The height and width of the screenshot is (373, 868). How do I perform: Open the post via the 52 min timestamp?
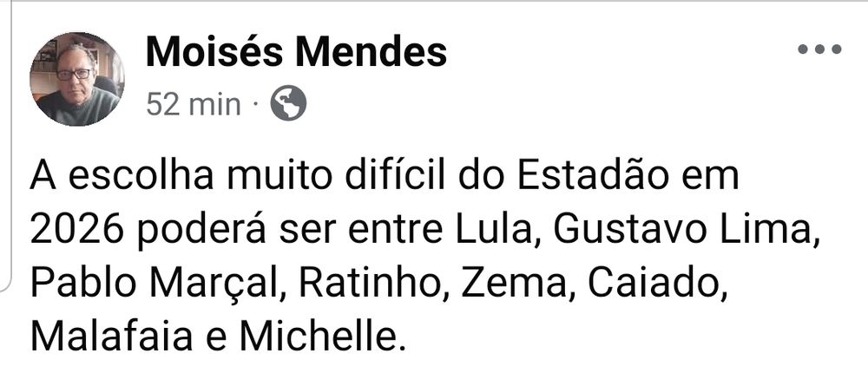194,104
